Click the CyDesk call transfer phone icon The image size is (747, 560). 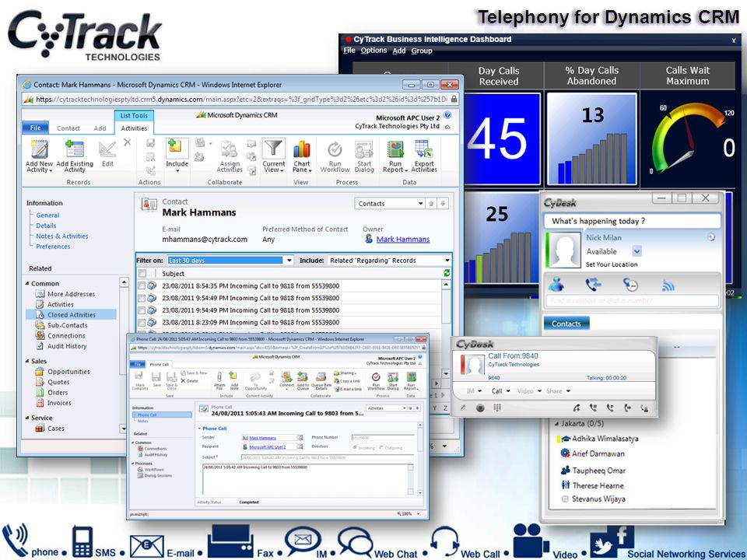[x=593, y=285]
